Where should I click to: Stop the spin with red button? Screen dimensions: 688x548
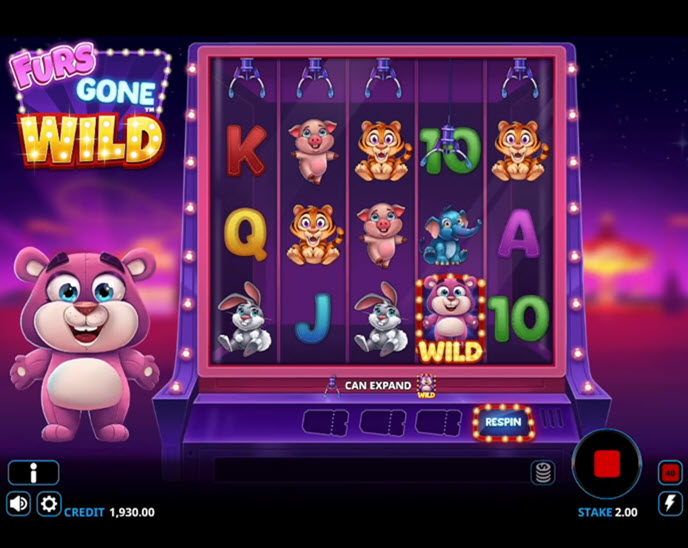[607, 464]
